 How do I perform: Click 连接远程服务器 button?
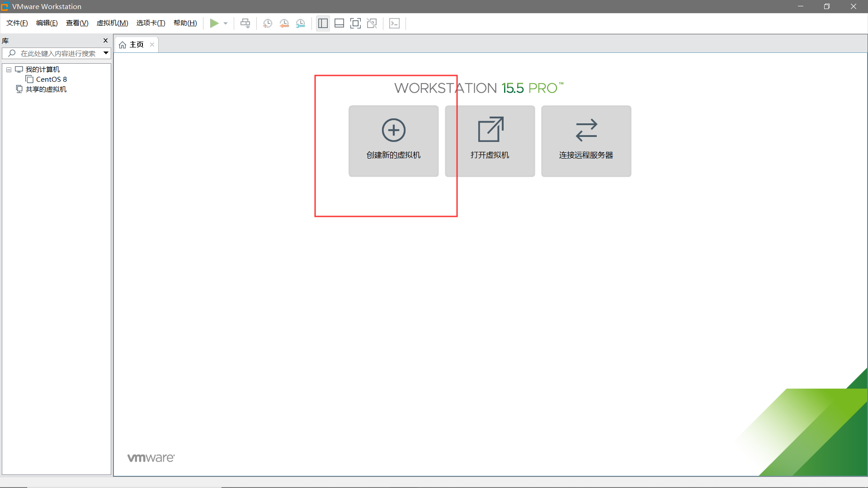(586, 141)
